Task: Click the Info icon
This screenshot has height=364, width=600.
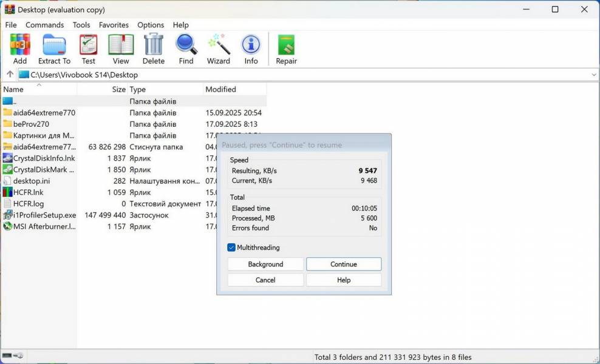Action: 251,49
